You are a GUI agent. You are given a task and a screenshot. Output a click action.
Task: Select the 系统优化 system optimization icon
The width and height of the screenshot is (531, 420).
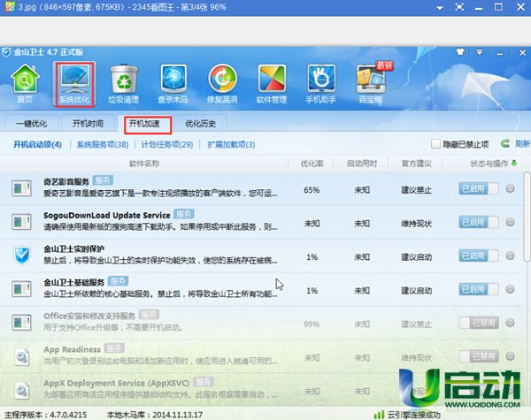pyautogui.click(x=74, y=85)
